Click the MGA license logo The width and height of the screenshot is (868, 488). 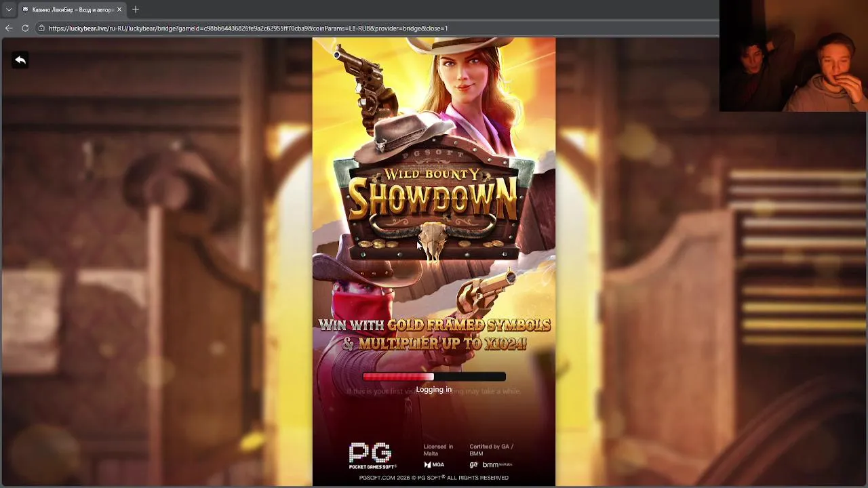pos(434,465)
